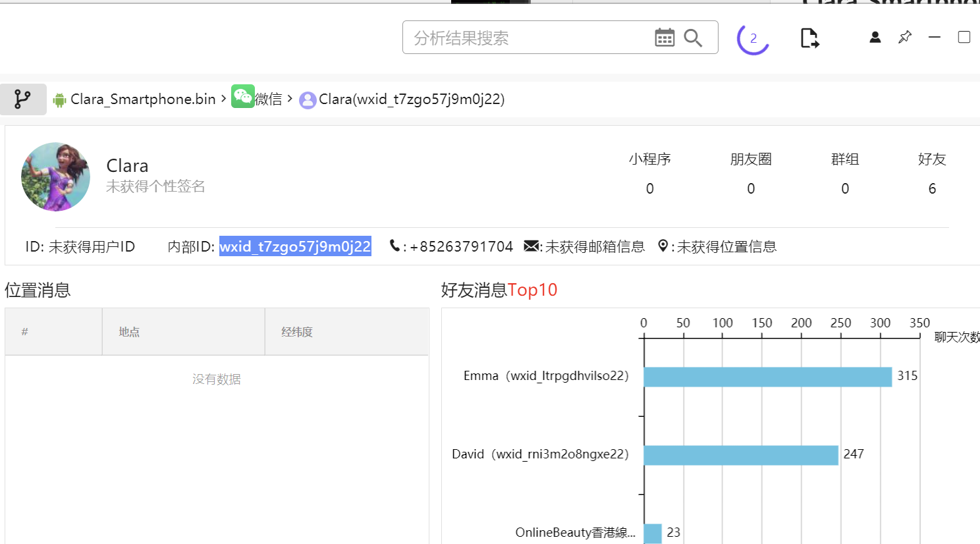This screenshot has height=544, width=980.
Task: Click the WeChat app icon in breadcrumb
Action: (x=242, y=96)
